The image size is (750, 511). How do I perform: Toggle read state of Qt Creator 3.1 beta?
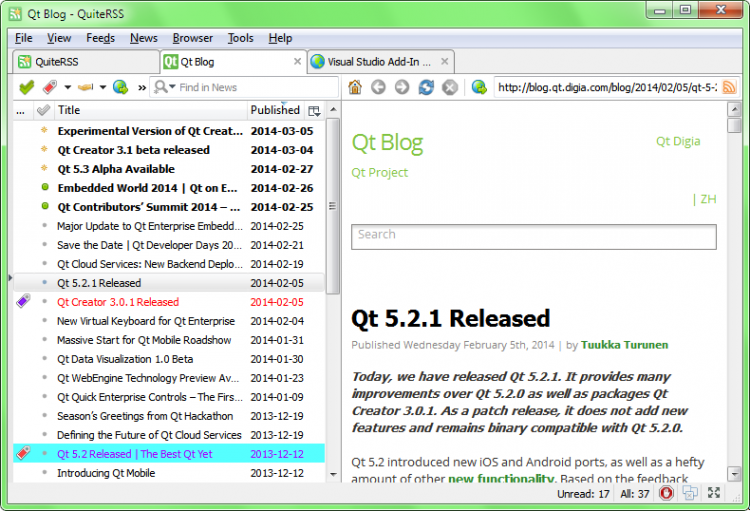point(44,149)
